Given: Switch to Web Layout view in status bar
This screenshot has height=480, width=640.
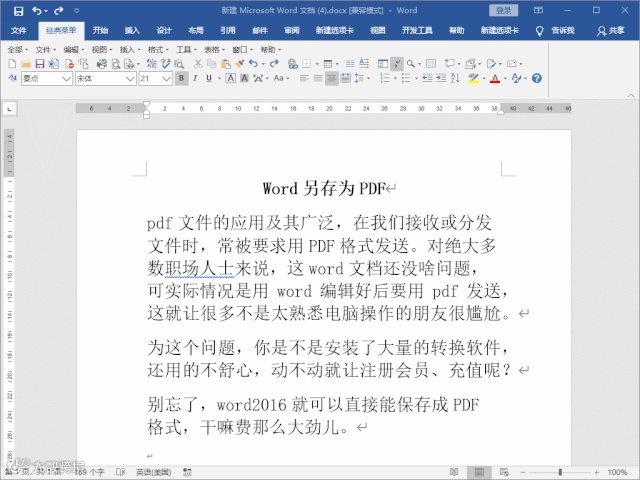Looking at the screenshot, I should pyautogui.click(x=504, y=472).
